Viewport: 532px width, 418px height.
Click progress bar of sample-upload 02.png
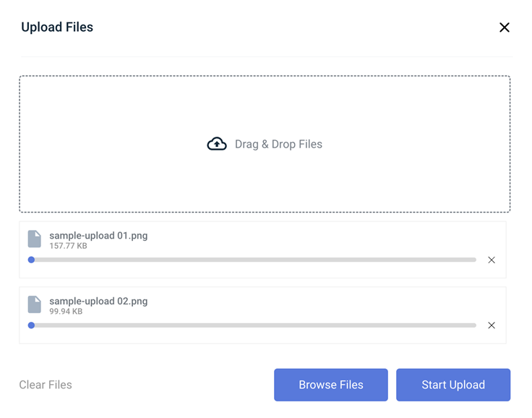point(252,325)
